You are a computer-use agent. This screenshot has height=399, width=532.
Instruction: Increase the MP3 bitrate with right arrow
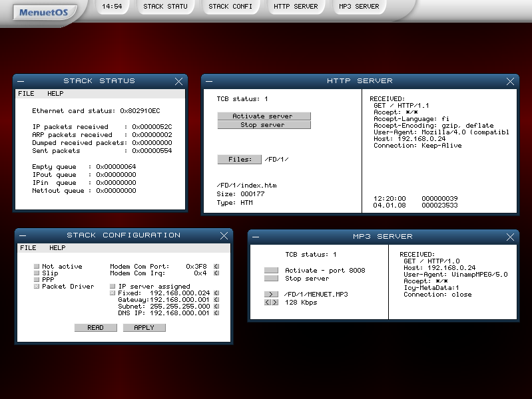click(x=275, y=303)
